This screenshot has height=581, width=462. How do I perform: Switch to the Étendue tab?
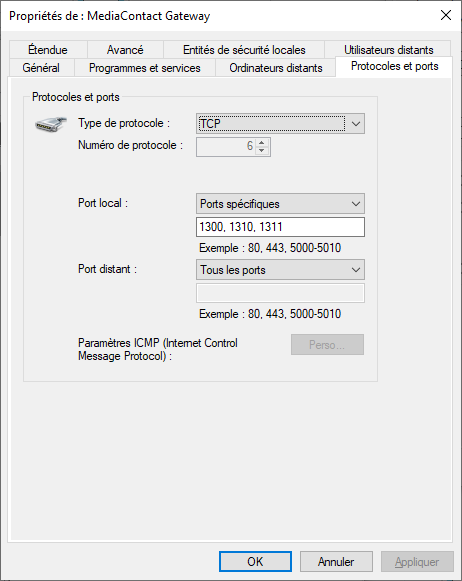48,50
